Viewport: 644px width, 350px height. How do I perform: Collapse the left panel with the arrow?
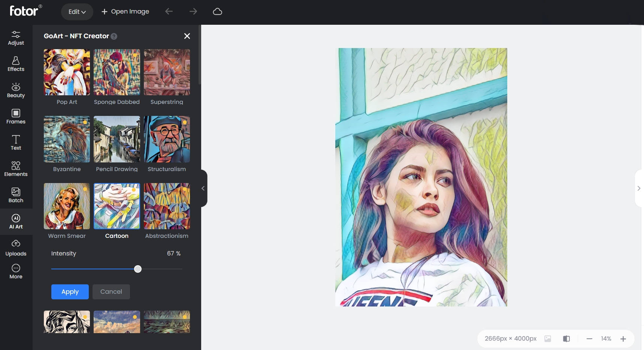pos(203,188)
